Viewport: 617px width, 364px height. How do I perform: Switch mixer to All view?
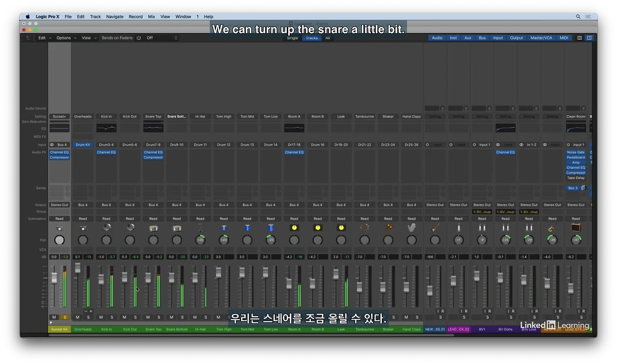coord(327,38)
